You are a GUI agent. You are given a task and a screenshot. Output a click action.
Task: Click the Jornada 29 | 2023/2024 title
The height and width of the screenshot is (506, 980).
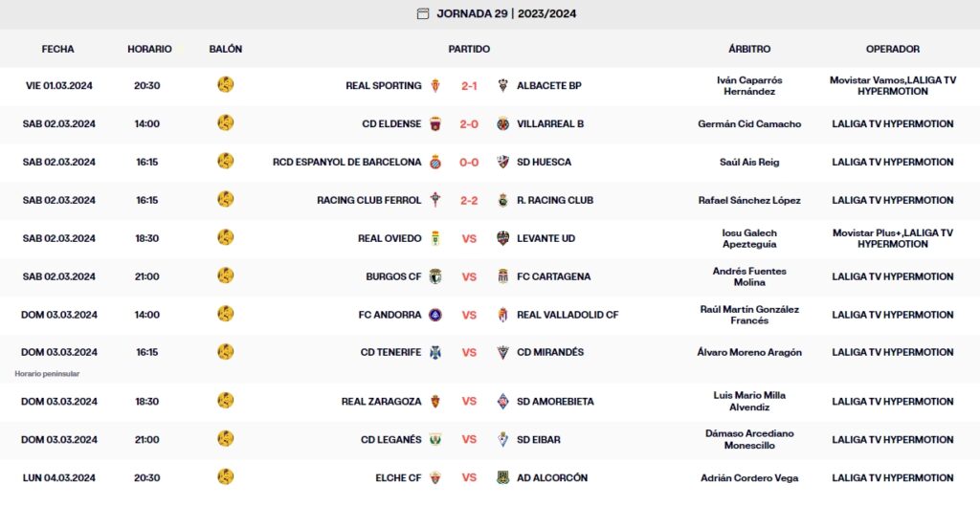click(506, 13)
